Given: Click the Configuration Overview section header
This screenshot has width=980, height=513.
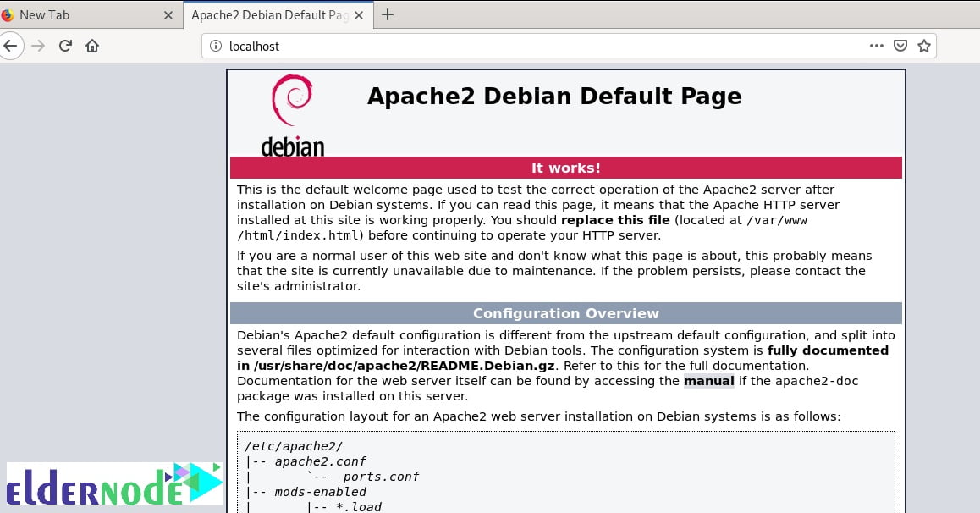Looking at the screenshot, I should pyautogui.click(x=565, y=313).
